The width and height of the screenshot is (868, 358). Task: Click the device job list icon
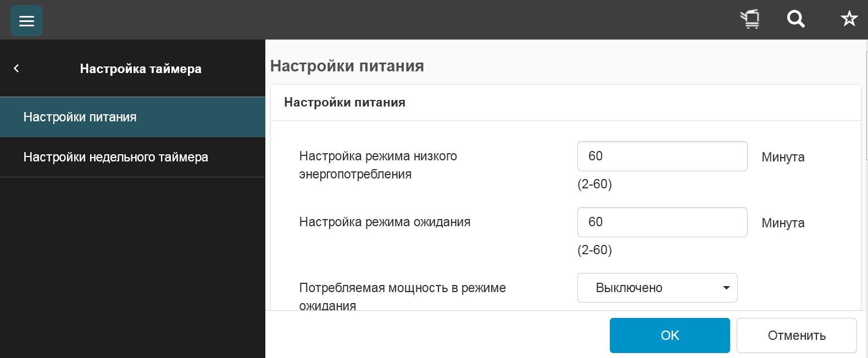point(750,19)
